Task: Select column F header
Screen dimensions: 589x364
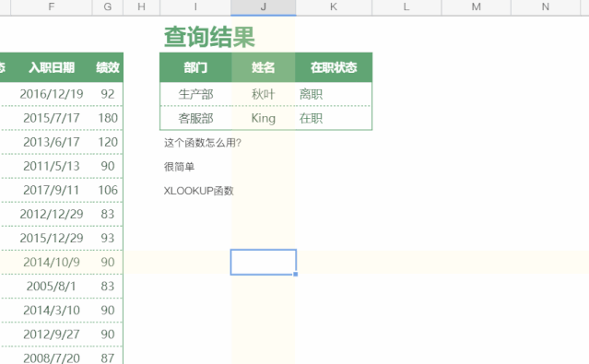Action: [x=52, y=7]
